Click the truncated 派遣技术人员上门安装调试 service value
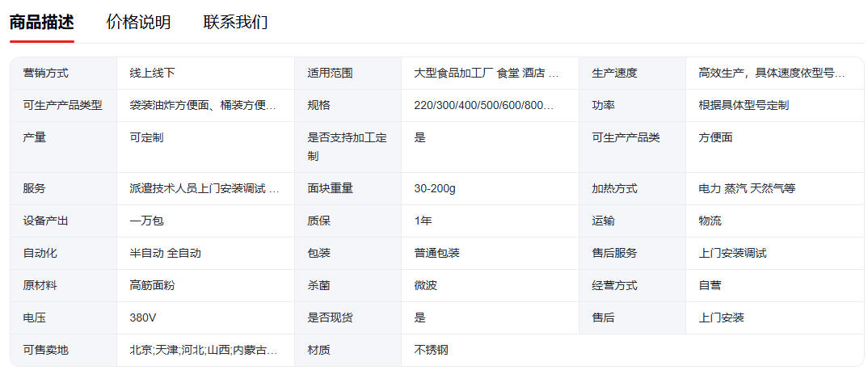 point(204,188)
